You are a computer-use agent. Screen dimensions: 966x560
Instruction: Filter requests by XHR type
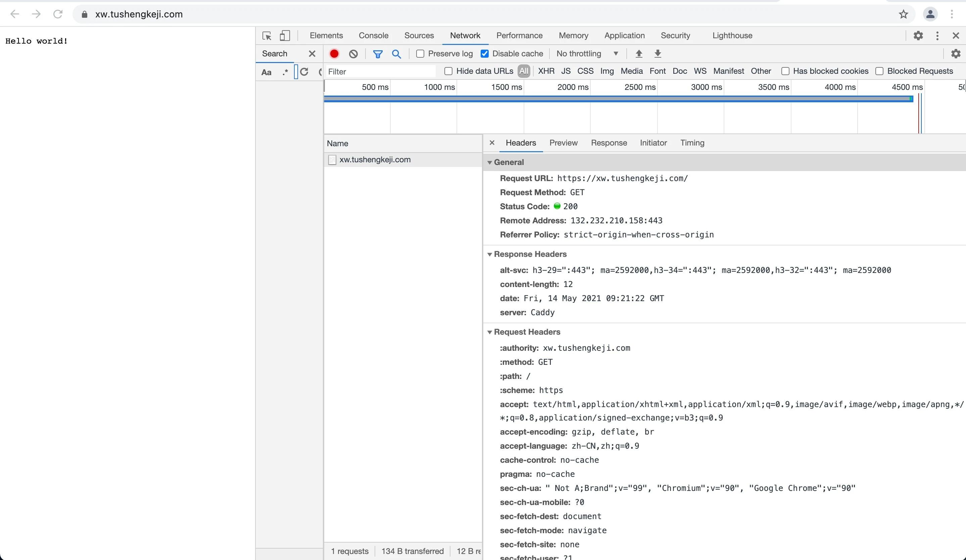[546, 71]
